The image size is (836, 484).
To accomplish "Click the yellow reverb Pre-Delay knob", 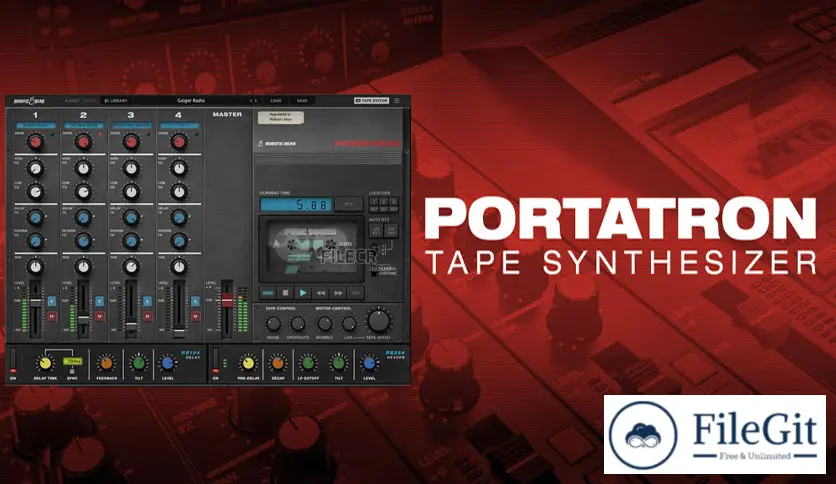I will pyautogui.click(x=248, y=363).
